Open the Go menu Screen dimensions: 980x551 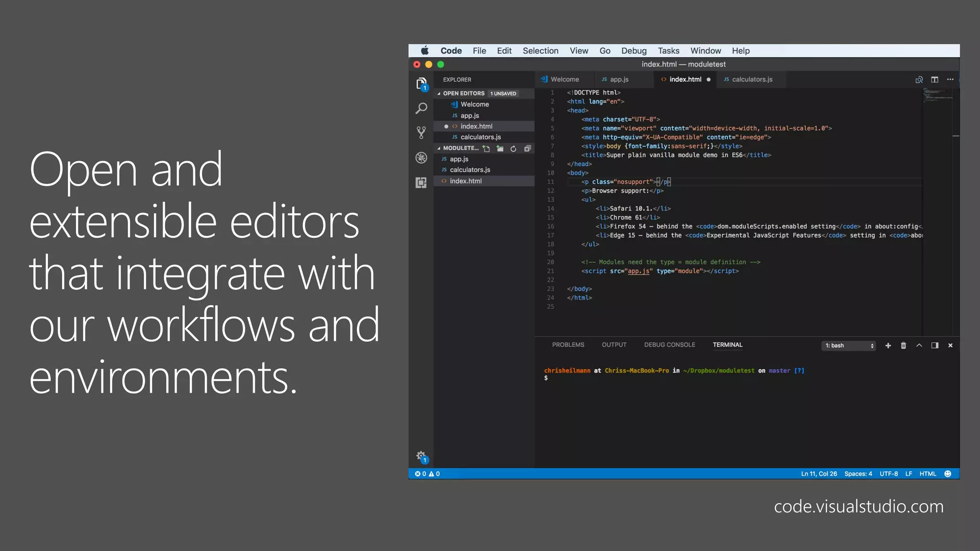click(605, 51)
